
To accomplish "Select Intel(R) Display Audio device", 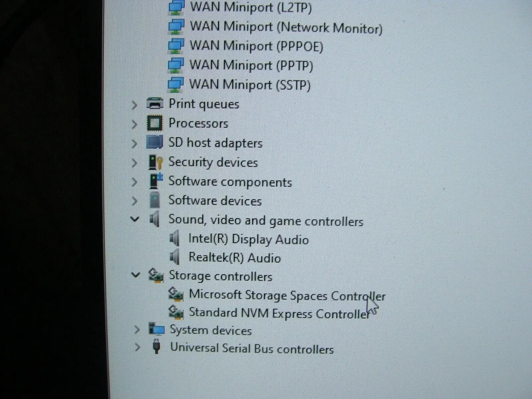I will click(x=248, y=239).
